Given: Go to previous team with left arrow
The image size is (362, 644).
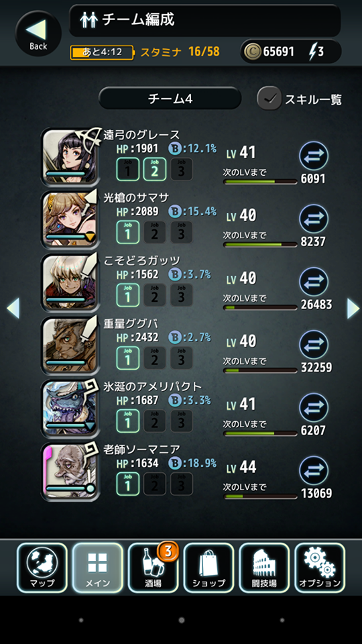Looking at the screenshot, I should pos(13,308).
